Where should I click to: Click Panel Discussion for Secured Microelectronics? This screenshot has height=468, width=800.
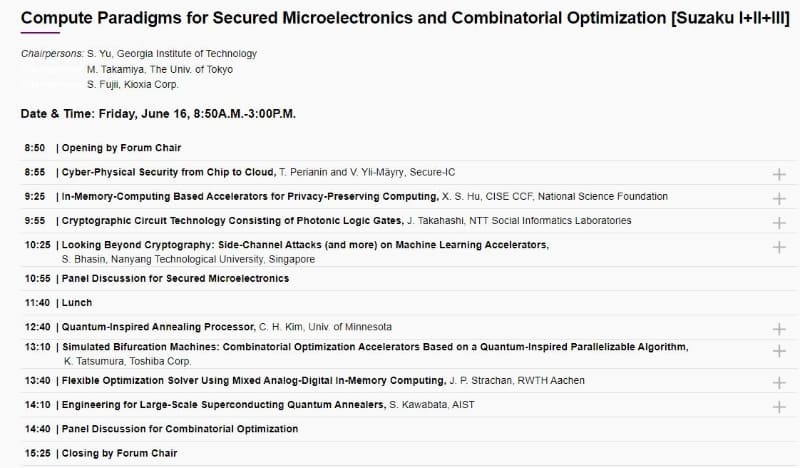click(x=176, y=278)
